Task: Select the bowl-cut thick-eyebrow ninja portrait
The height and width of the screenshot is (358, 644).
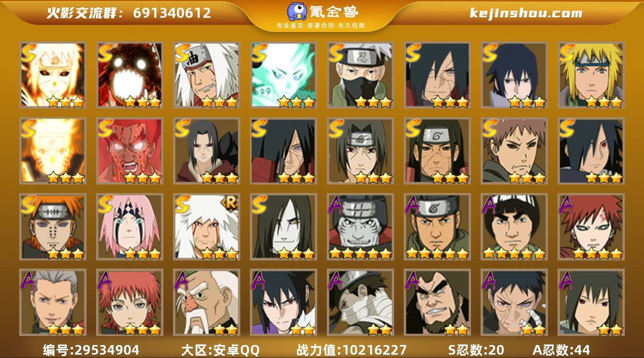Action: (514, 227)
